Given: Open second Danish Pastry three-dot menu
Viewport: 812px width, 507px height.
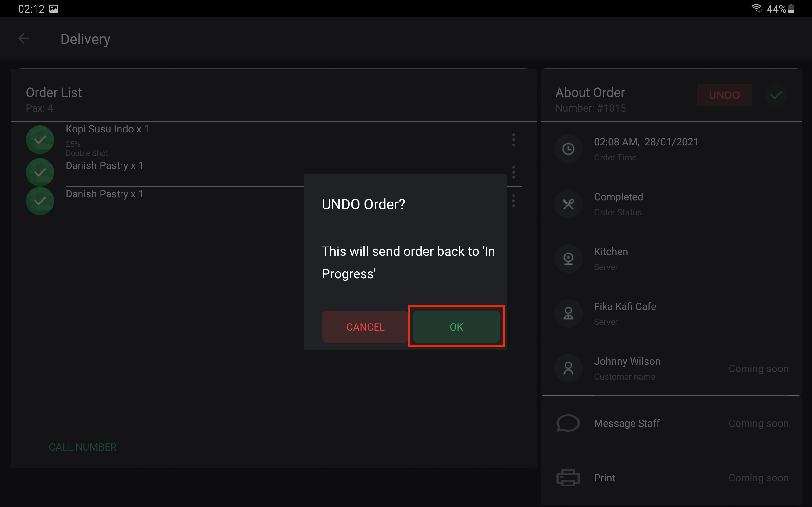Looking at the screenshot, I should [x=514, y=201].
